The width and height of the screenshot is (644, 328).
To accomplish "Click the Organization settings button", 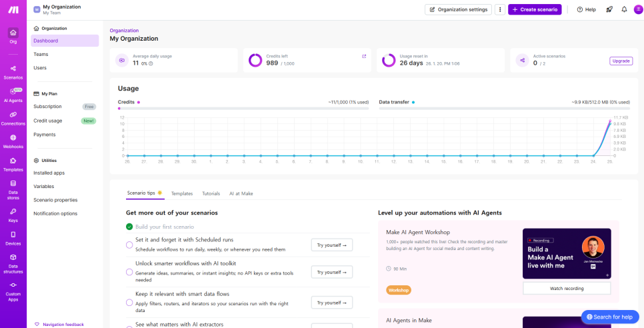I will click(459, 9).
